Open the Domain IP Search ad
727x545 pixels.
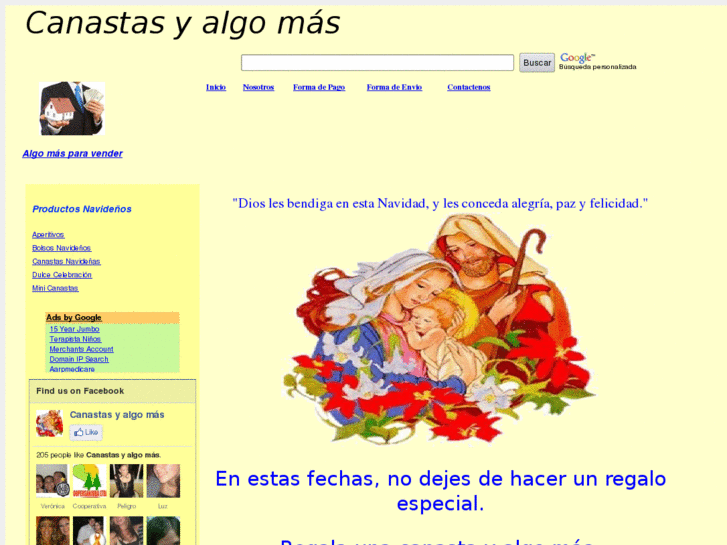pos(79,359)
